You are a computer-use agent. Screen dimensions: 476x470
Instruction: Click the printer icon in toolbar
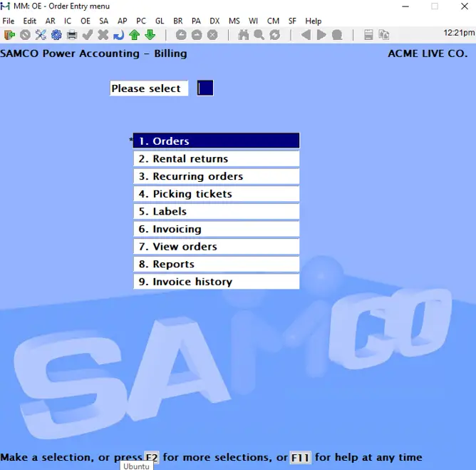point(72,34)
